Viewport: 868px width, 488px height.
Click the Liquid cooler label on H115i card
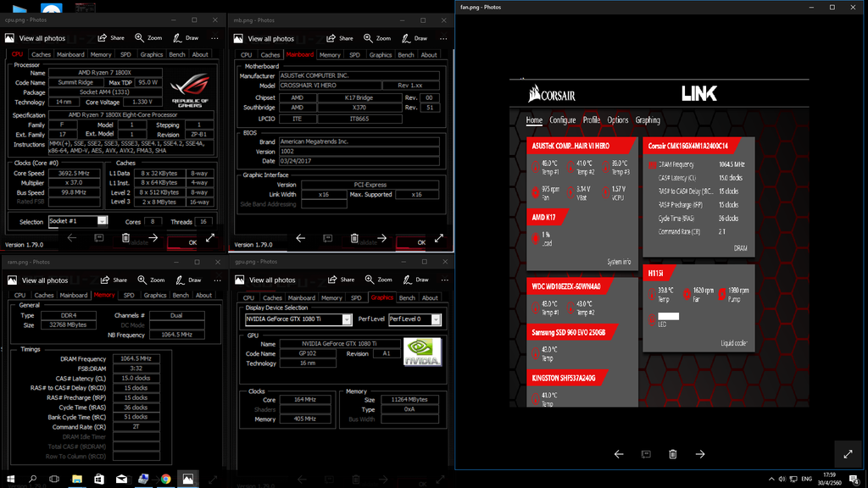(734, 344)
